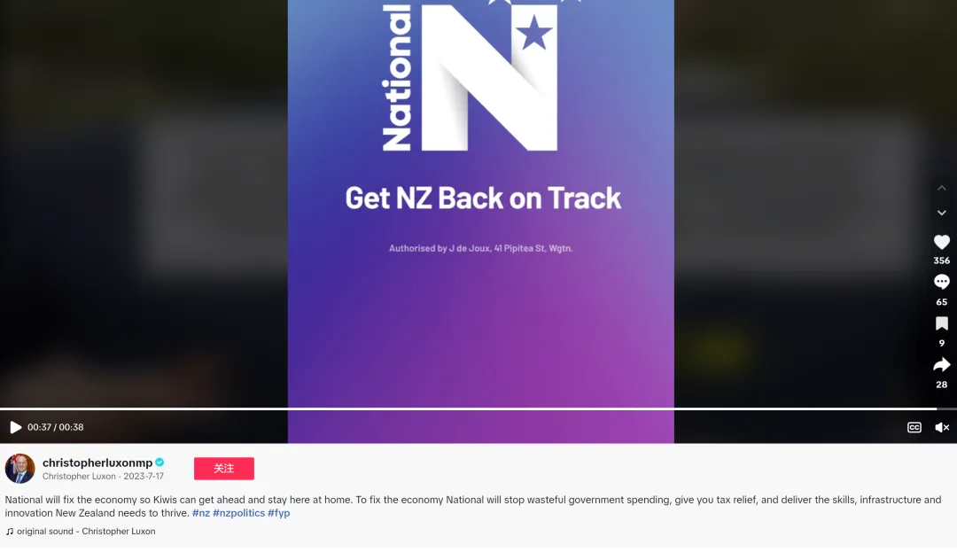Like the video with the heart icon

point(941,242)
